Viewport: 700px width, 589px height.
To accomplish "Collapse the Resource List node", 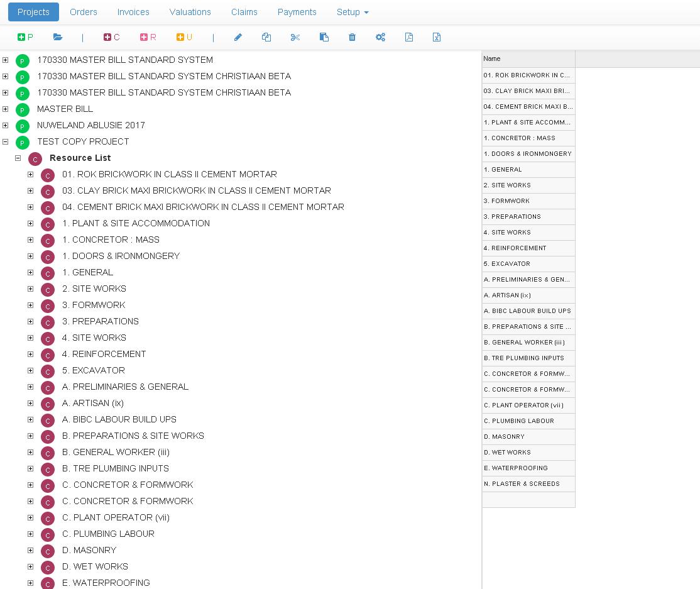I will (18, 158).
